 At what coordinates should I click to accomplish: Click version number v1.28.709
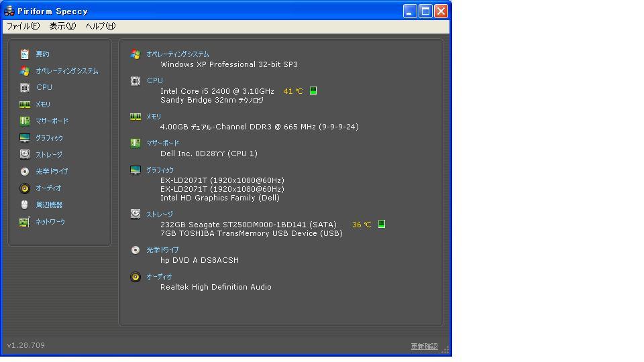[x=26, y=345]
